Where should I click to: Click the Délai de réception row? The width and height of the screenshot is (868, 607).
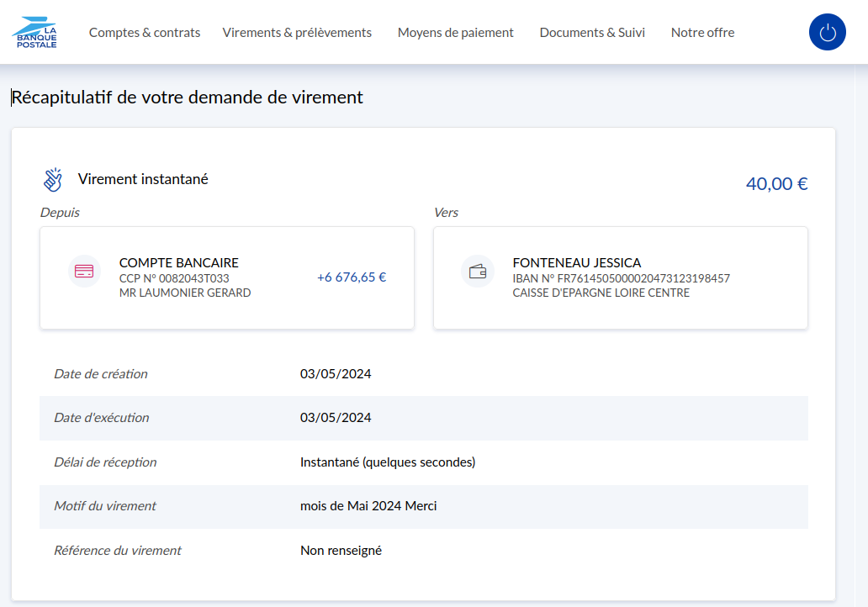tap(423, 462)
